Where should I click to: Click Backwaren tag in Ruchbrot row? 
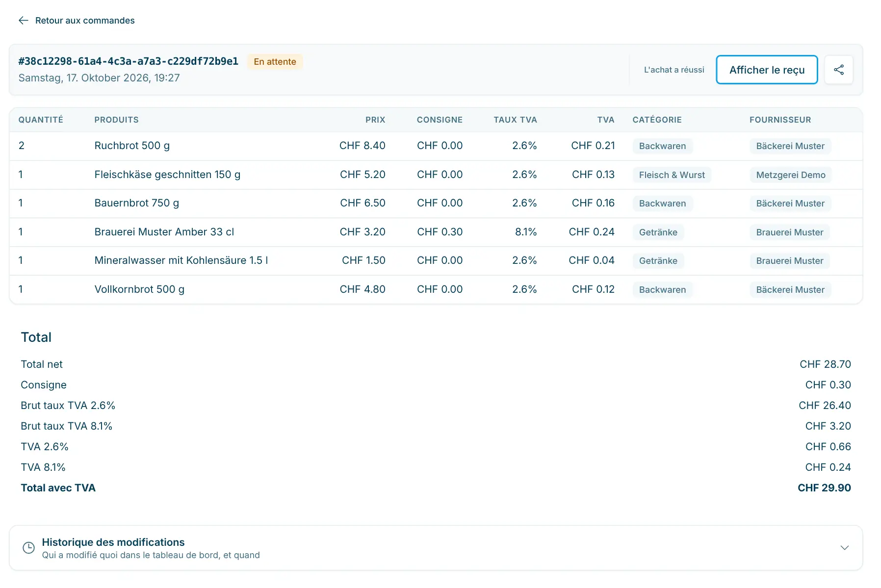(663, 146)
